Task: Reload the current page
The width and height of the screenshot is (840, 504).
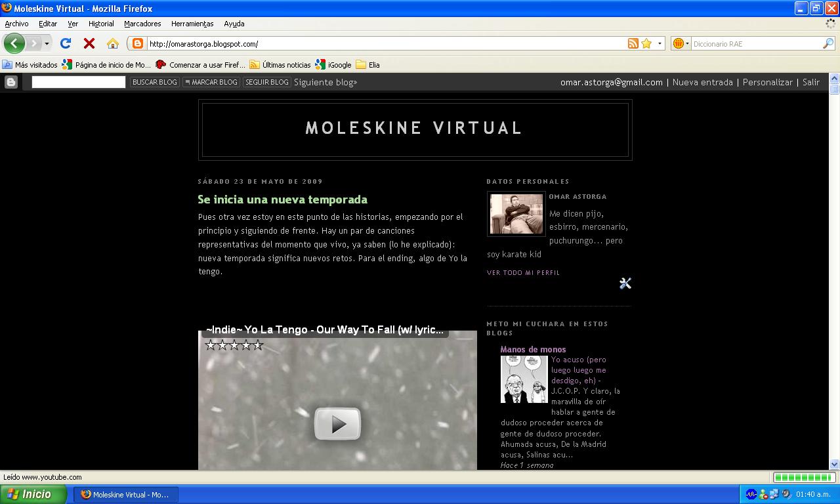Action: pos(66,43)
